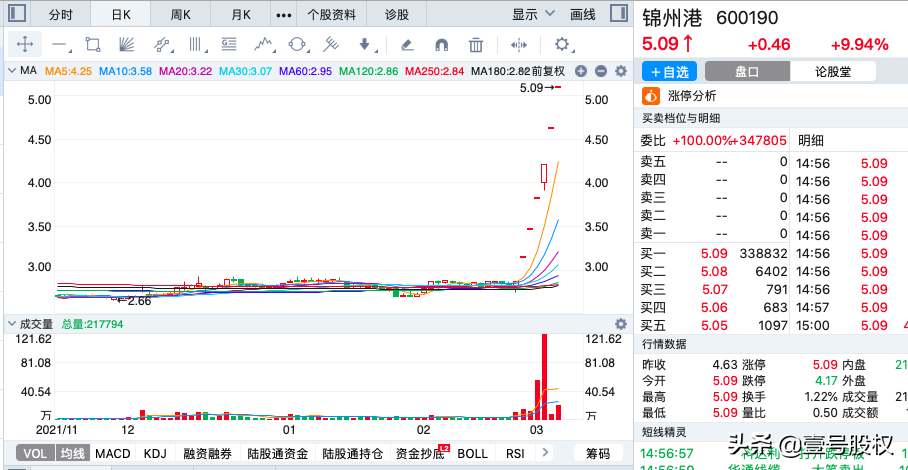Screen dimensions: 908x470
Task: Add stock with +自选 button
Action: point(670,72)
